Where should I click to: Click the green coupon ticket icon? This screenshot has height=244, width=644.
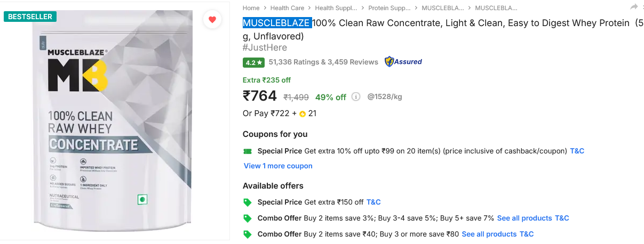[x=248, y=151]
